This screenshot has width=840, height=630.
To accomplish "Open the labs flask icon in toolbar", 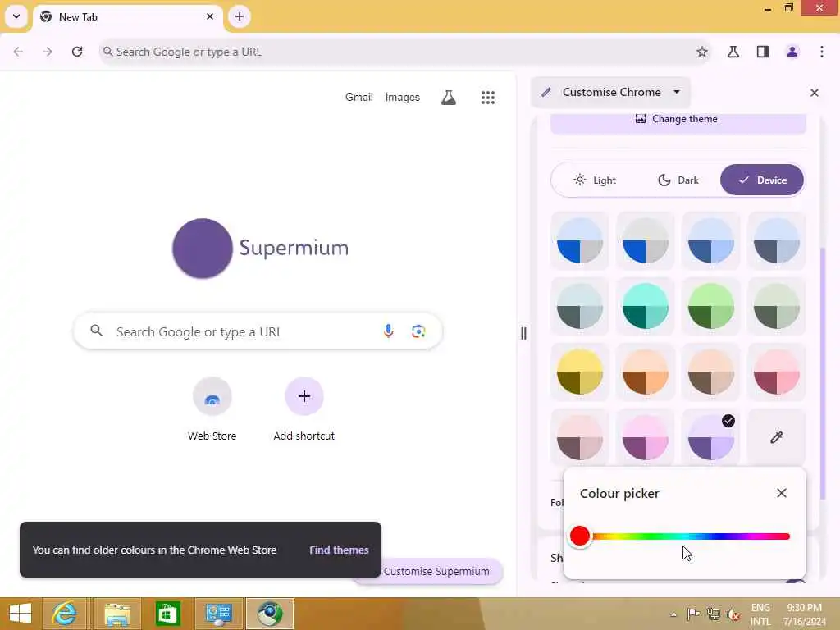I will (x=733, y=52).
